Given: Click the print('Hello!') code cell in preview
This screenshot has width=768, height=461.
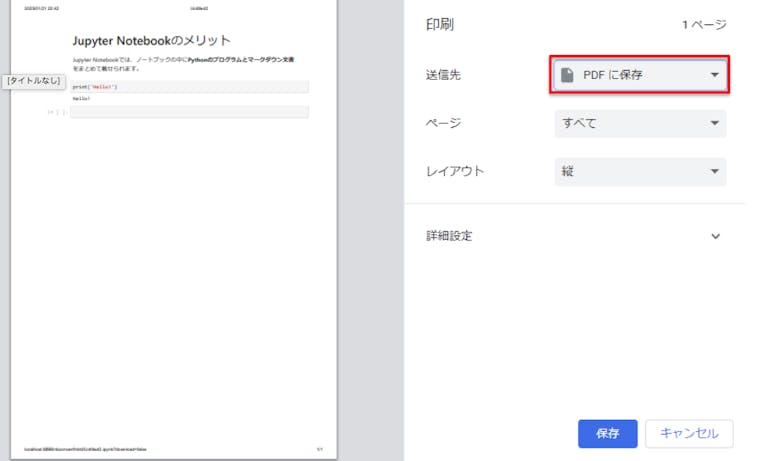Looking at the screenshot, I should tap(190, 87).
